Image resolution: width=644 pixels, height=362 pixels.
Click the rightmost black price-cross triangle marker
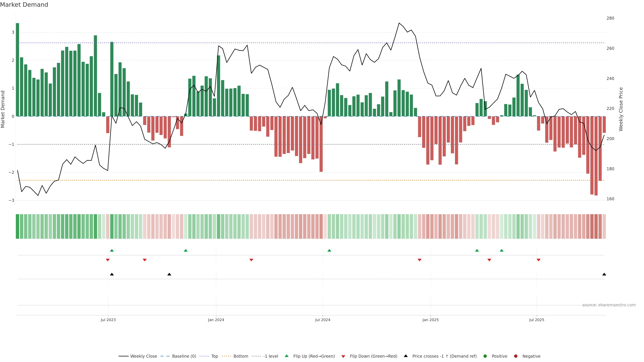click(604, 274)
